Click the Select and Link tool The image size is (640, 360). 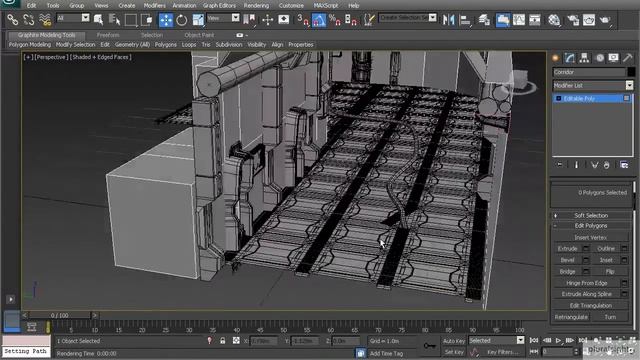[13, 19]
